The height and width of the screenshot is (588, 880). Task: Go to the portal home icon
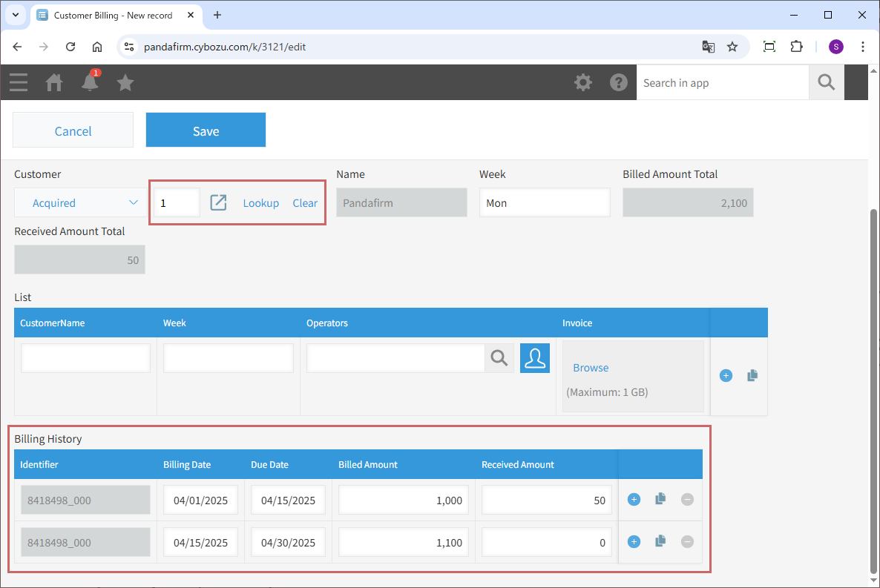54,82
